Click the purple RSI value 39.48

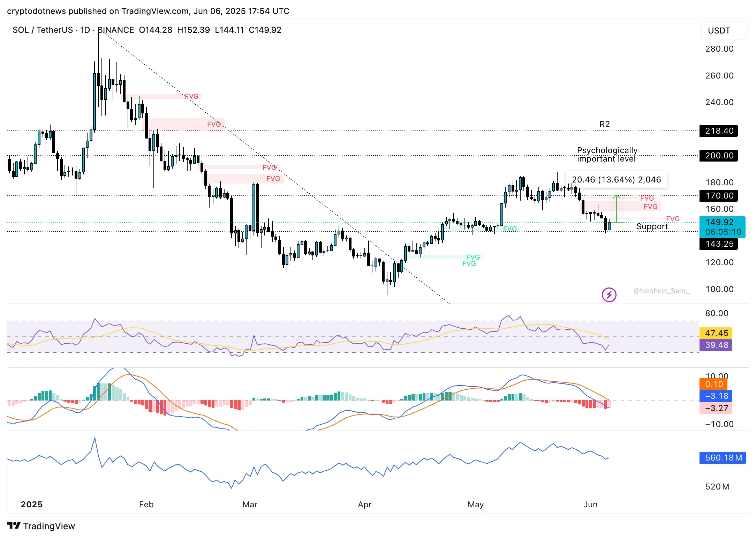coord(716,345)
